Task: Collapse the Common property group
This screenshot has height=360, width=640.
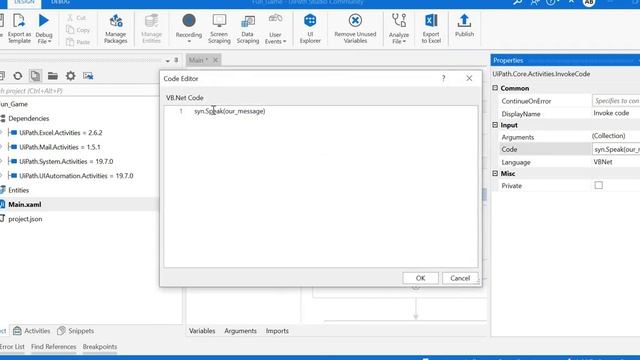Action: click(x=495, y=88)
